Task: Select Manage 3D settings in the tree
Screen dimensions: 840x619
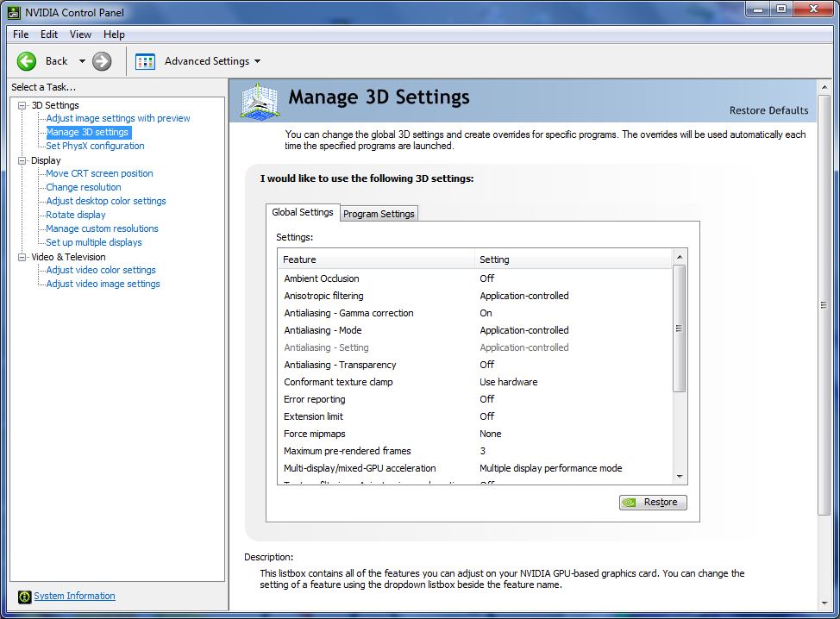Action: [x=88, y=132]
